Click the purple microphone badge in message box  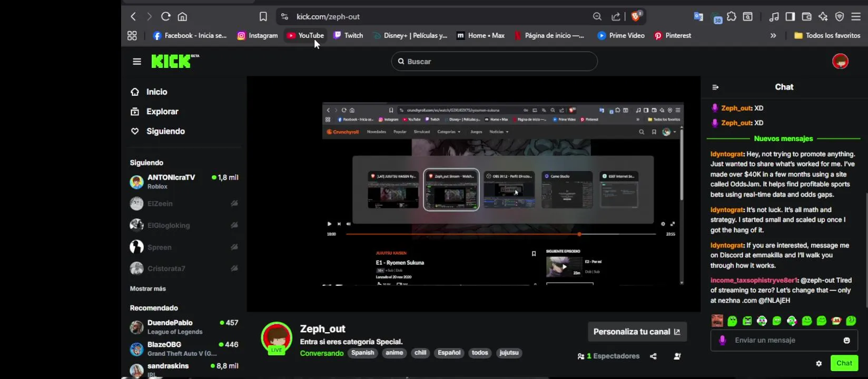coord(722,341)
